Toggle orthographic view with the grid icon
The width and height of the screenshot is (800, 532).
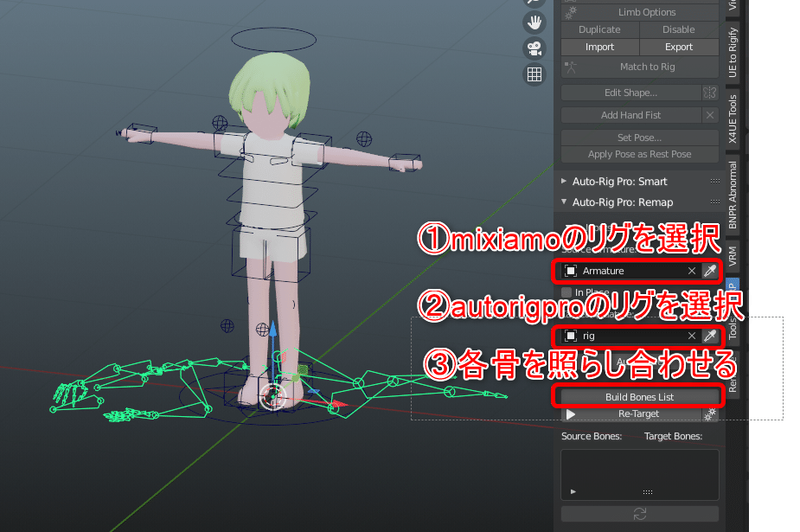(x=534, y=74)
